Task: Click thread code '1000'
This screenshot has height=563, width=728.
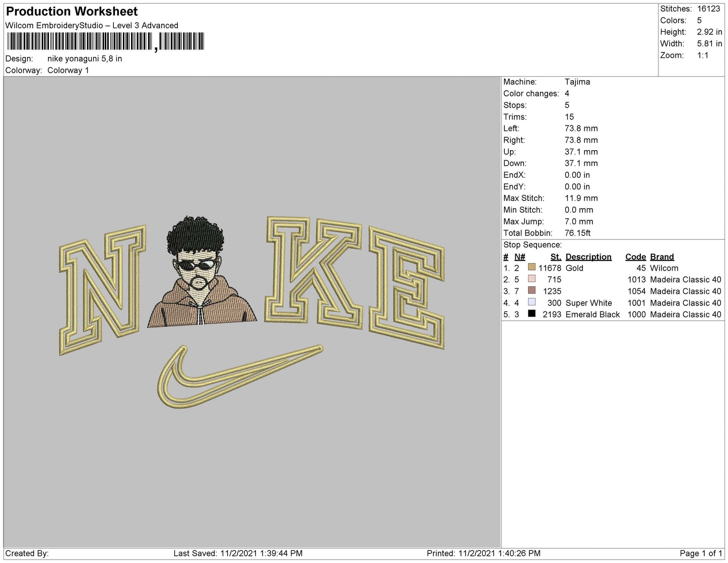Action: (x=636, y=315)
